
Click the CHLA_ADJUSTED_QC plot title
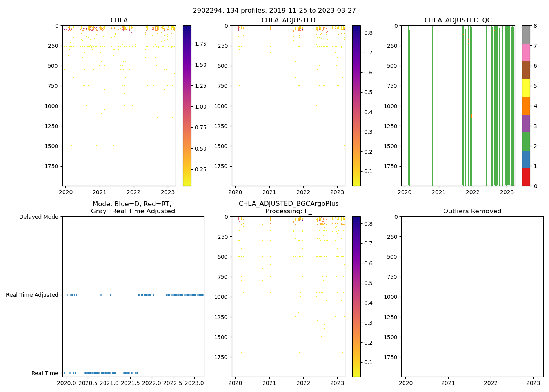pyautogui.click(x=458, y=20)
